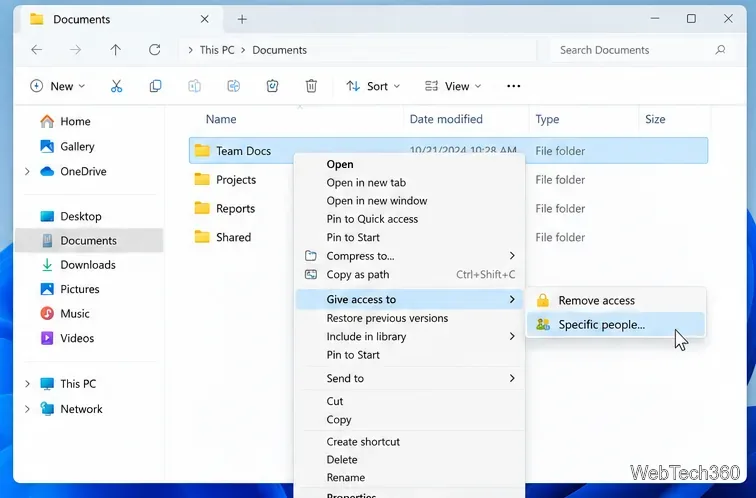Open the See more ellipsis menu
Viewport: 756px width, 498px height.
coord(513,86)
